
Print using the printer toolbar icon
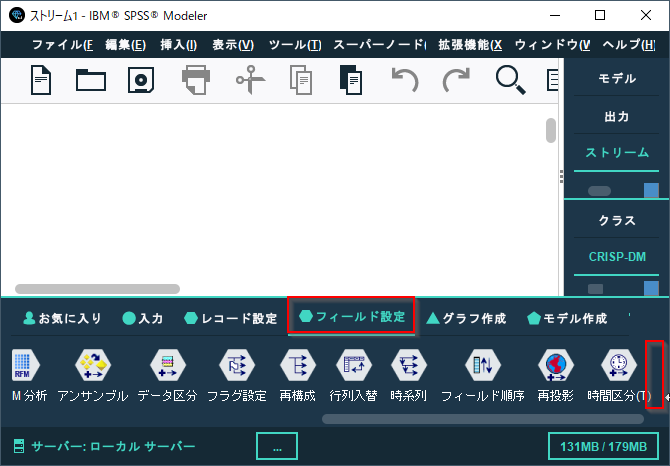196,80
